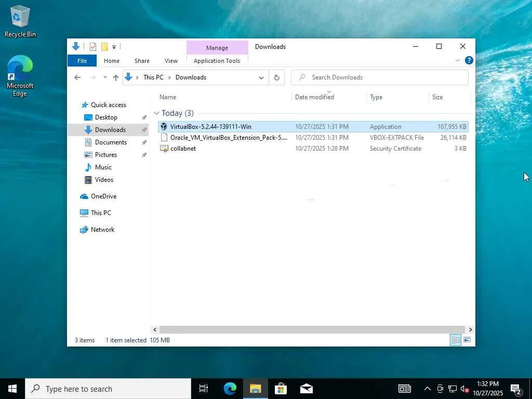
Task: Open the clock showing 1:32 PM
Action: pyautogui.click(x=487, y=389)
